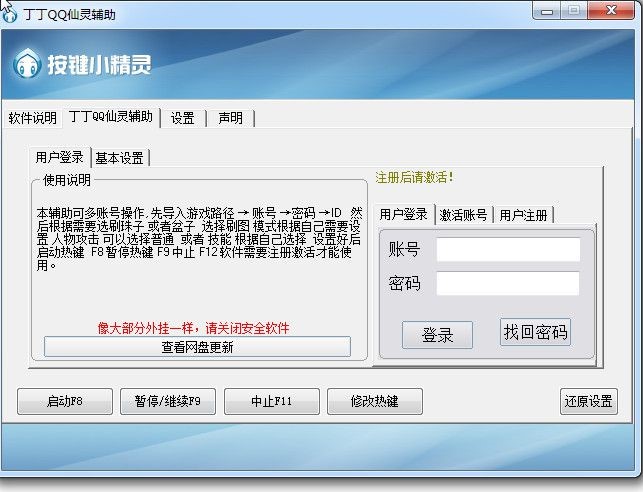
Task: Click the 丁丁QQ仙灵辅助 window title text
Action: [70, 15]
